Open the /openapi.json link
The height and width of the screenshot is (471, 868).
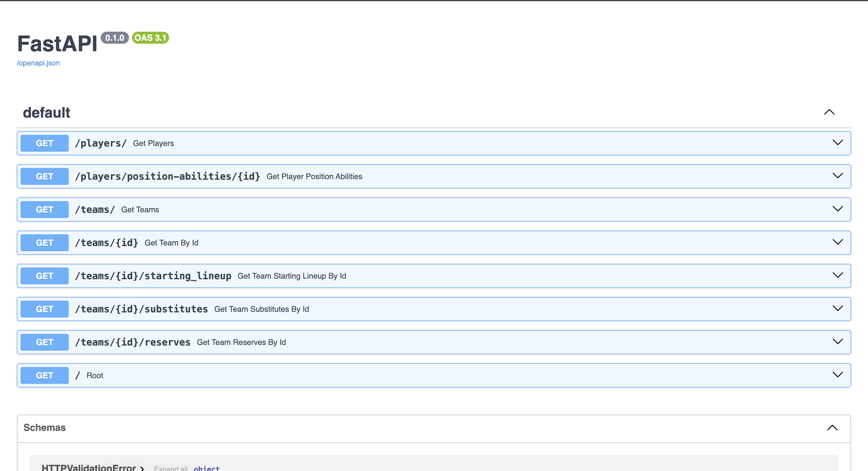tap(38, 63)
